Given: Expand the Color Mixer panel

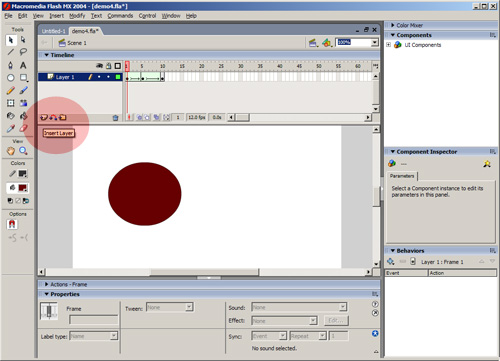Looking at the screenshot, I should coord(393,25).
